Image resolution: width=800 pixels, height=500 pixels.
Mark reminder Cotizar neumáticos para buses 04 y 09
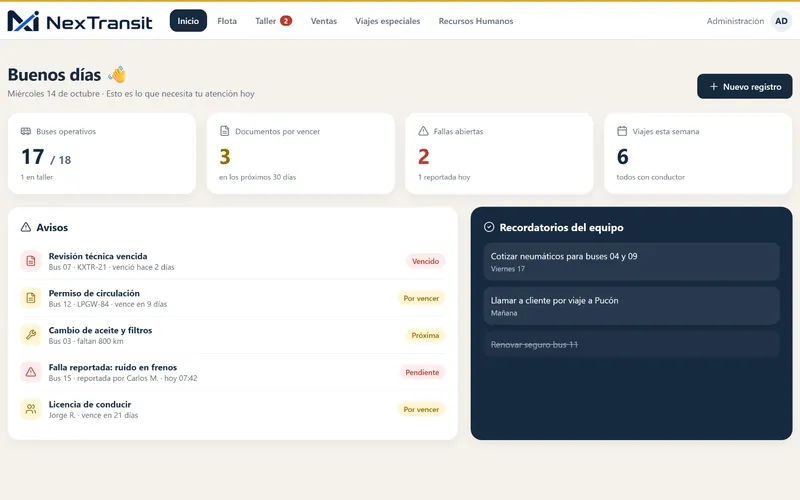632,262
